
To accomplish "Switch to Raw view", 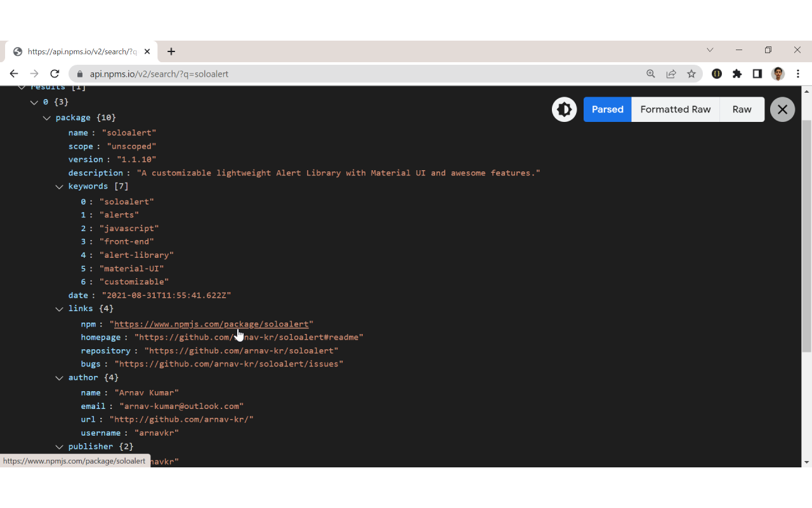I will click(742, 109).
